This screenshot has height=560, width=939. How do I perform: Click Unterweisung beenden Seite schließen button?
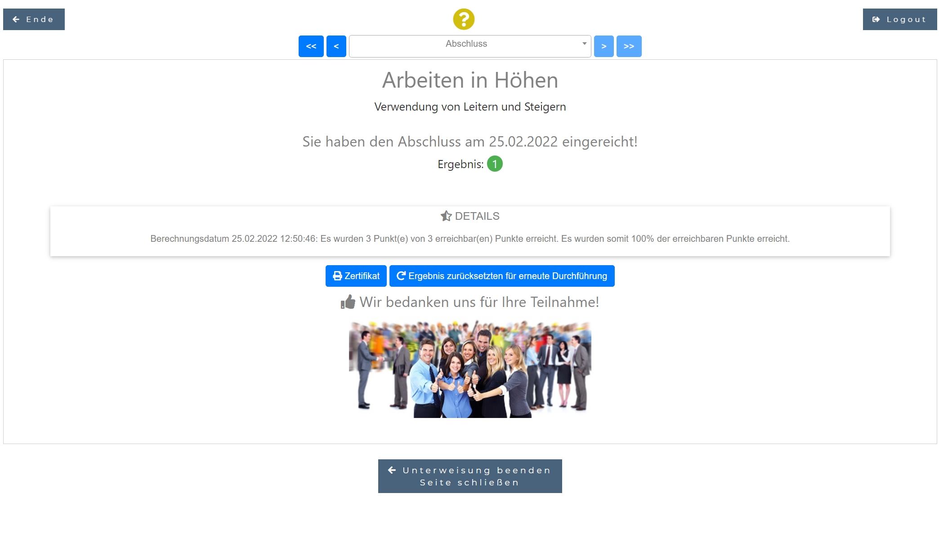coord(470,476)
